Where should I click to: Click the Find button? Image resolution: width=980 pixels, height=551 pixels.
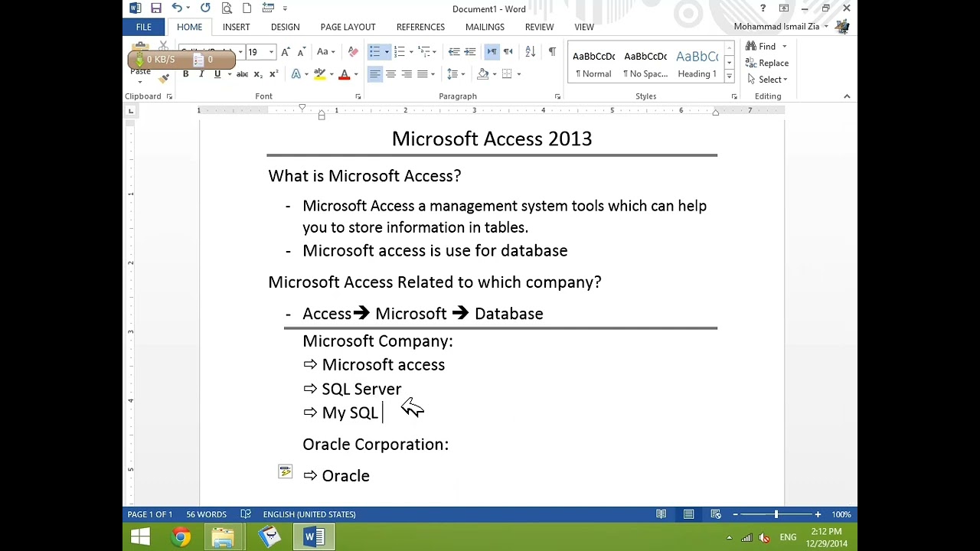pos(760,47)
